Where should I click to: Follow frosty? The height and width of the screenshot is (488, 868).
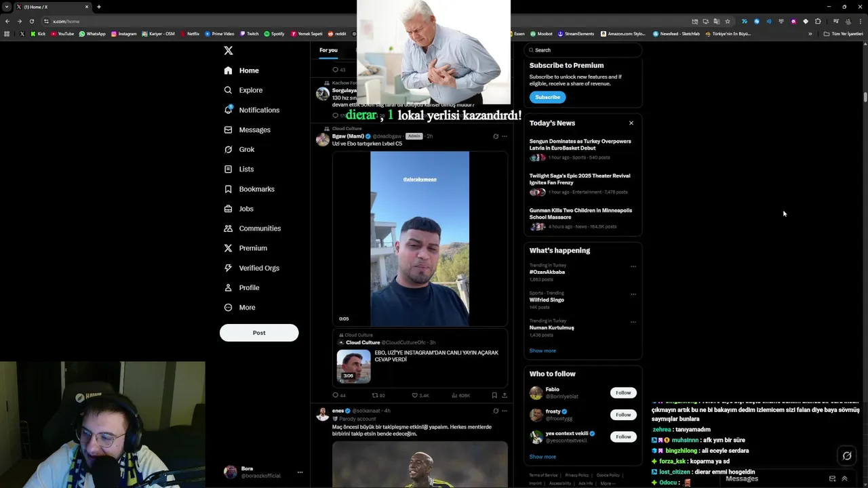pyautogui.click(x=623, y=415)
